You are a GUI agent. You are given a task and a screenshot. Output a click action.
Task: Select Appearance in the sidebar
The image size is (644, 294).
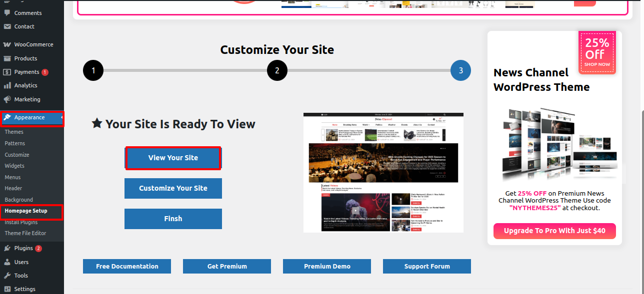pos(32,118)
